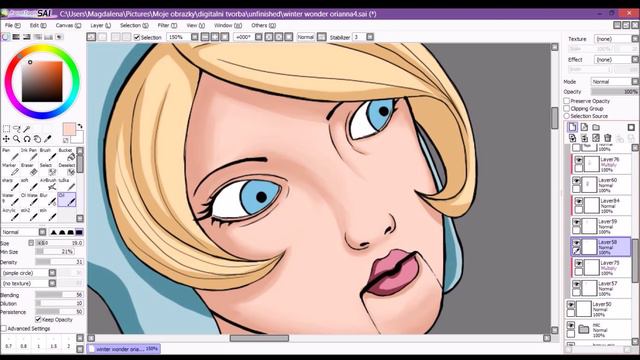The height and width of the screenshot is (360, 640).
Task: Create a new layer folder
Action: (596, 127)
